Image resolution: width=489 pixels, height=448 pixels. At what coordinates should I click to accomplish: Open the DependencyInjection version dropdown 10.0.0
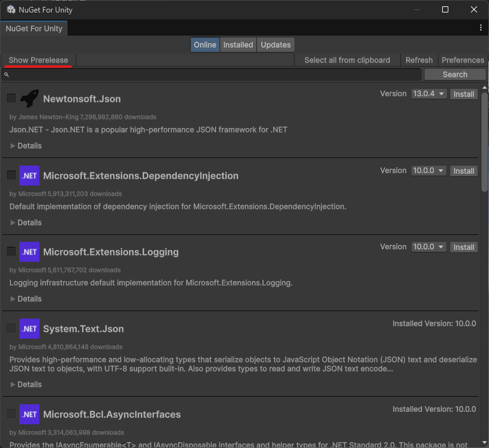(429, 171)
